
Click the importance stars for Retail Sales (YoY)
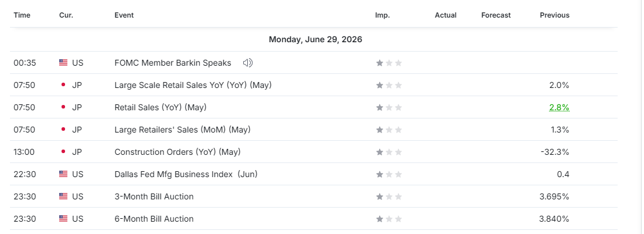(389, 107)
